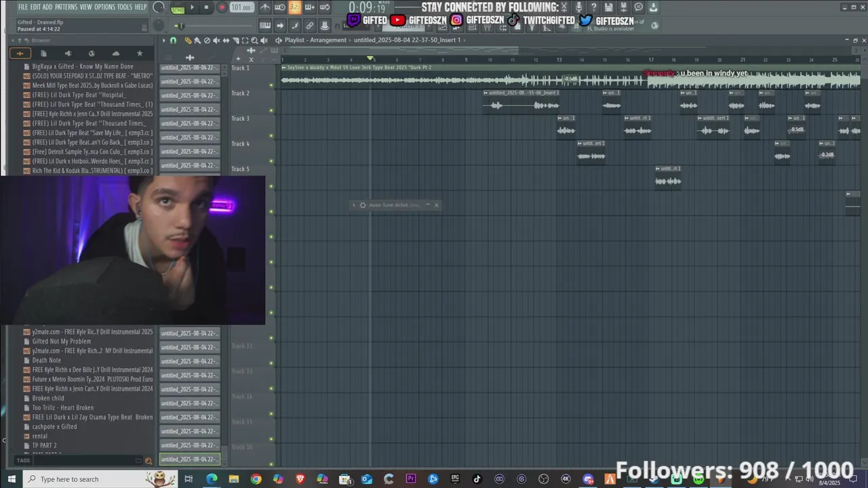Toggle the magnet snap icon in playlist
Screen dimensions: 868x488
pyautogui.click(x=173, y=41)
